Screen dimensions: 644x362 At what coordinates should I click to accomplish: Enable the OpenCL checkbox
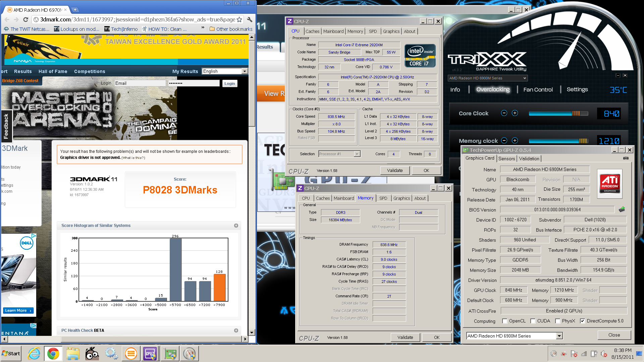[504, 321]
